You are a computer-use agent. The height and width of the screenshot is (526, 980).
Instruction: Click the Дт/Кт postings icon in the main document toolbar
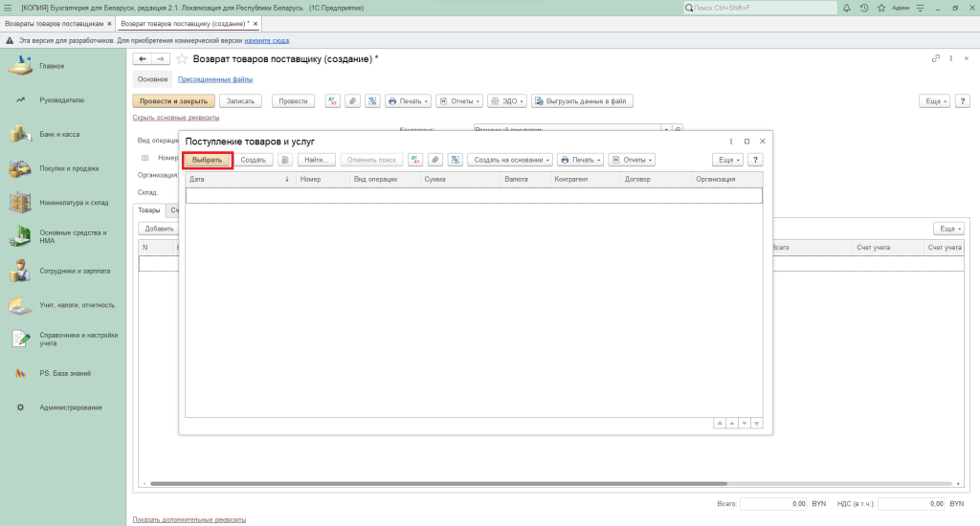(333, 100)
